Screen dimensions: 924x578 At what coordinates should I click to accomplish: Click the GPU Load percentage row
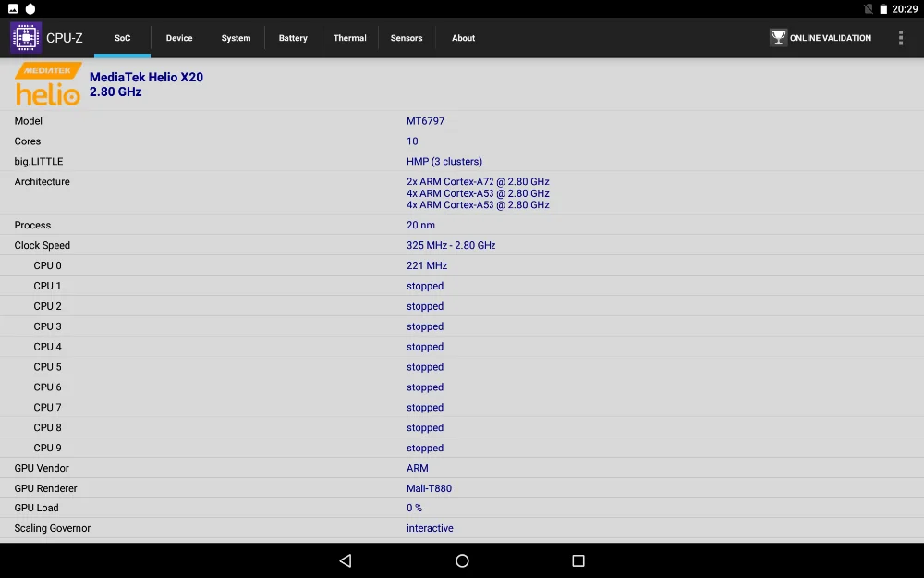click(x=415, y=508)
